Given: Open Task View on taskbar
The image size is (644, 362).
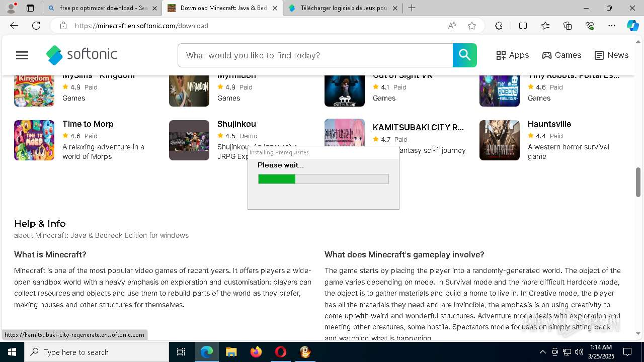Looking at the screenshot, I should tap(181, 352).
